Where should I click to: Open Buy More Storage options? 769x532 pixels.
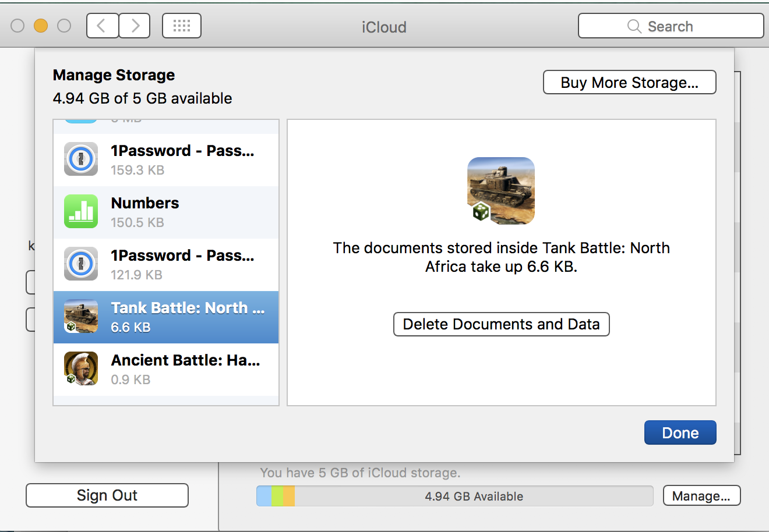(629, 83)
